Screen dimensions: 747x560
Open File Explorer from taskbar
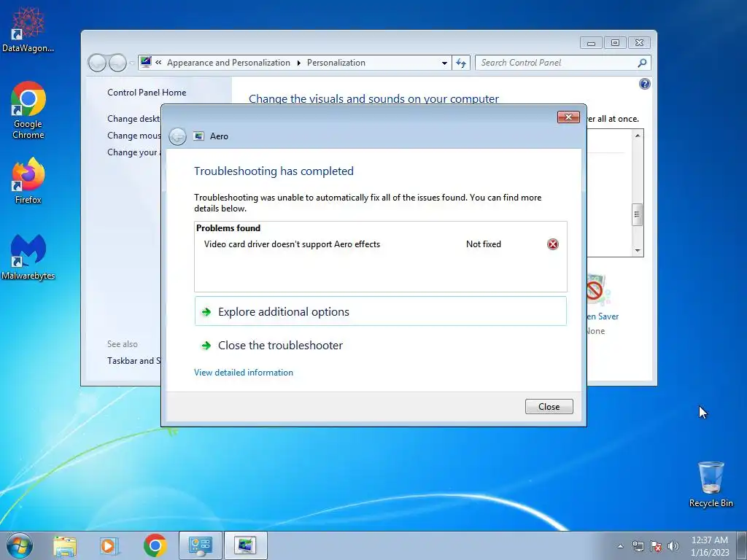pos(65,545)
